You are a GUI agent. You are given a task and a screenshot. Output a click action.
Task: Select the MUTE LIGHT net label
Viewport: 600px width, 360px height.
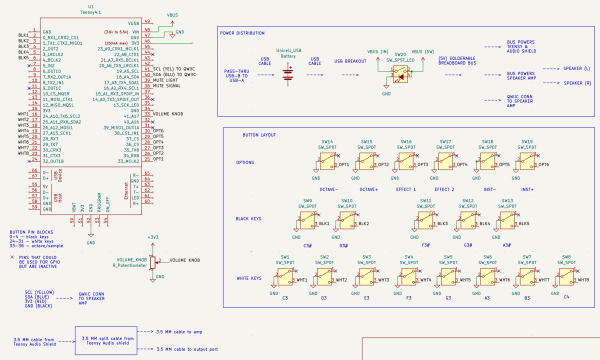click(x=165, y=80)
